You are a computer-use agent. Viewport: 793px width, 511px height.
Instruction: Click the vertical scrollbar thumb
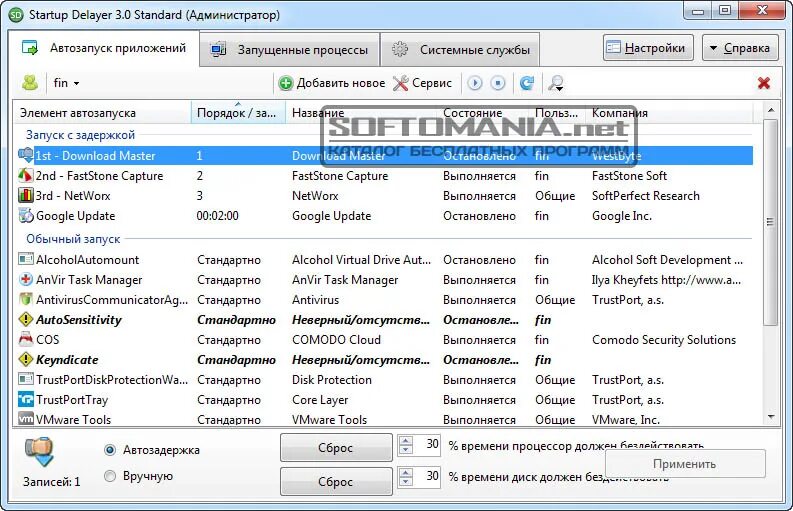tap(771, 222)
